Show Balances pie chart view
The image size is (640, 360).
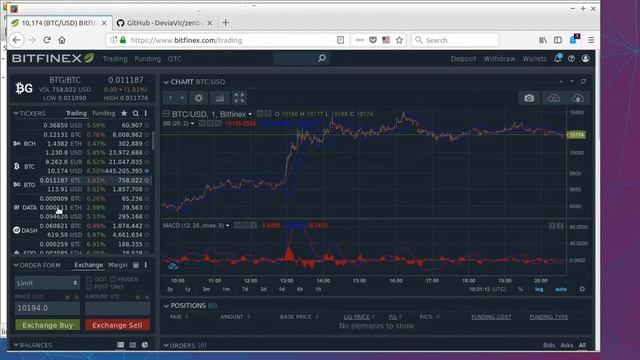click(x=145, y=345)
